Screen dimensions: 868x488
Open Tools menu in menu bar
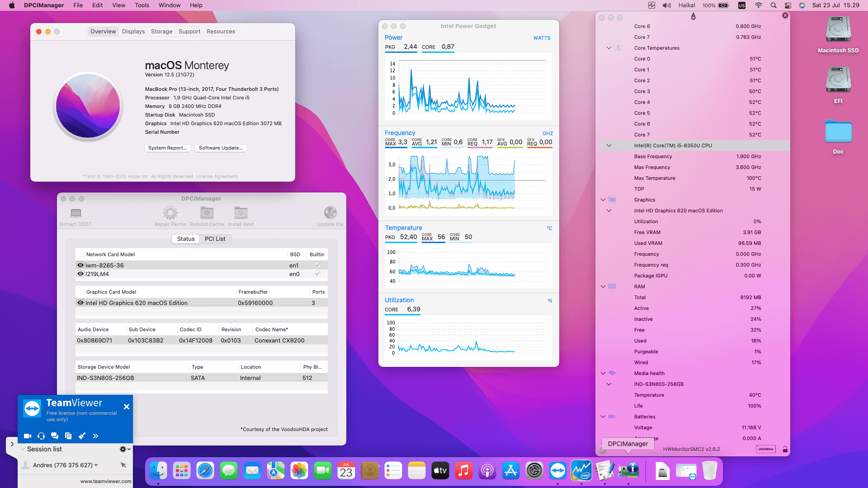pyautogui.click(x=142, y=5)
